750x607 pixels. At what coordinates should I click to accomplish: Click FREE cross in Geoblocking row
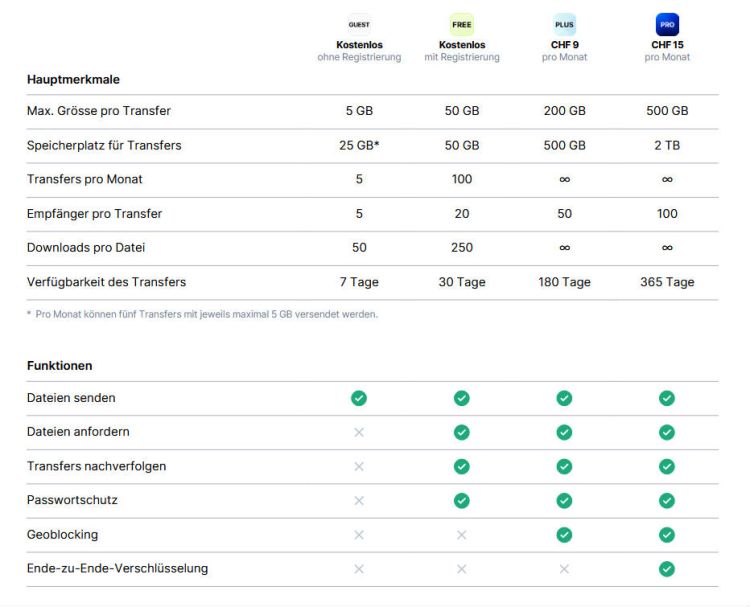click(x=462, y=535)
